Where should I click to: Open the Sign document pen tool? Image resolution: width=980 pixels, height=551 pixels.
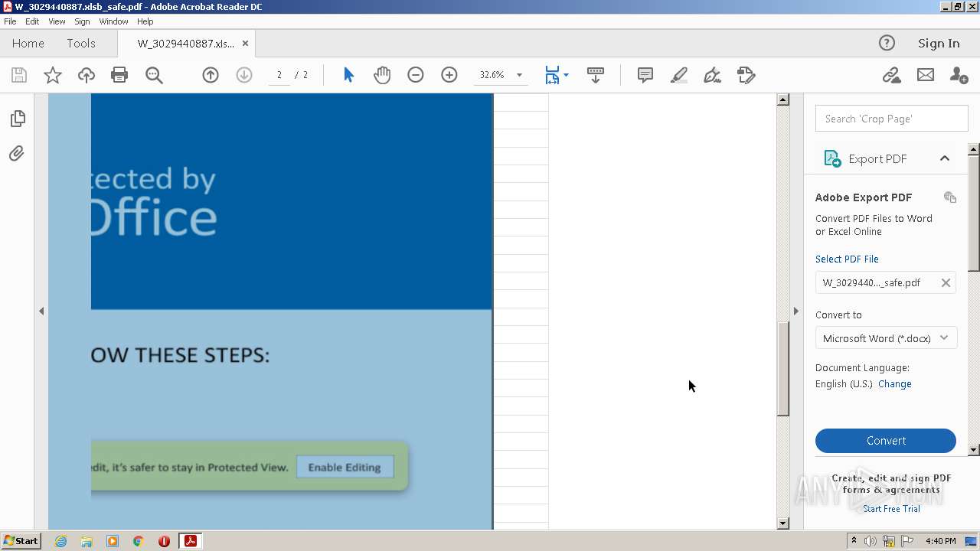point(713,75)
